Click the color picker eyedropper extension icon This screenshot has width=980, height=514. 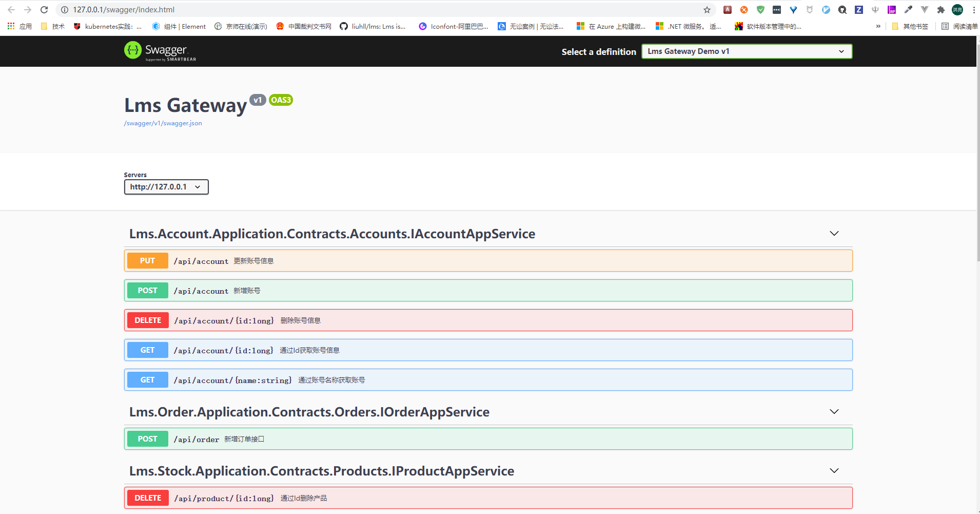point(908,10)
